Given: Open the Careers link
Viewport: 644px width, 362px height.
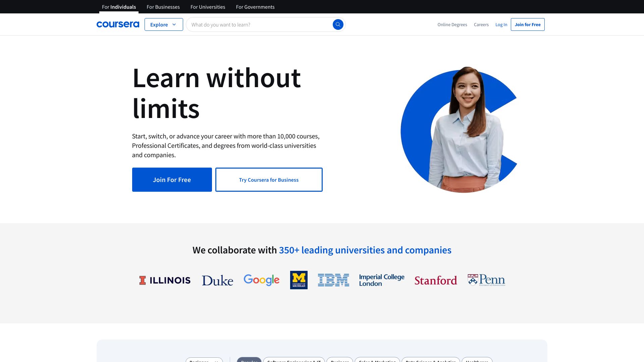Looking at the screenshot, I should point(481,24).
